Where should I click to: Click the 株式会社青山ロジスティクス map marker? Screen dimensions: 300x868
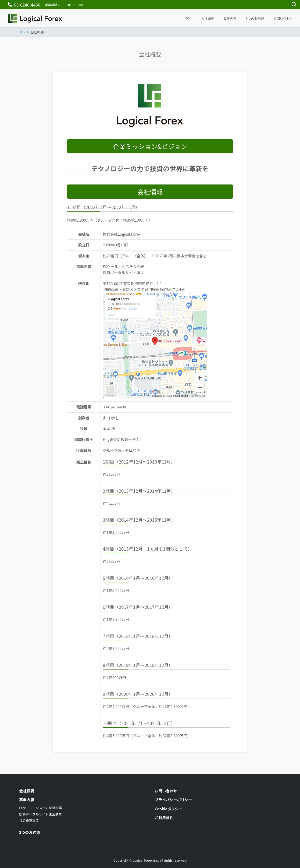point(175,332)
